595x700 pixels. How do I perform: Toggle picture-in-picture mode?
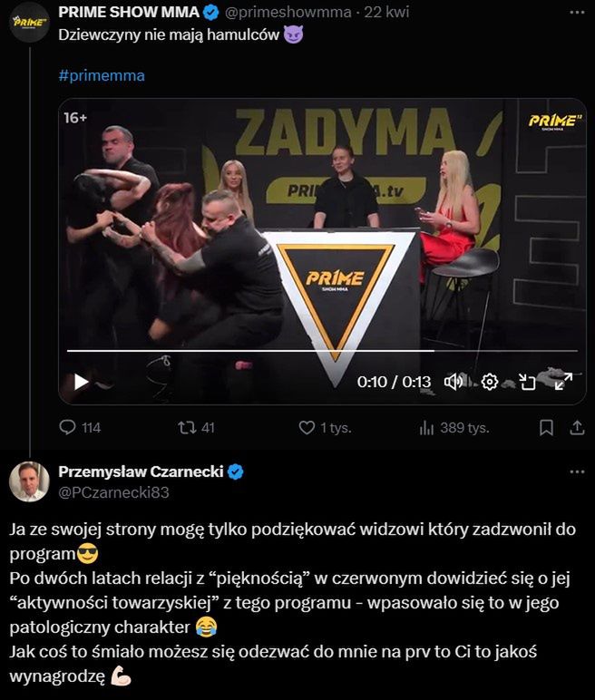pyautogui.click(x=527, y=382)
